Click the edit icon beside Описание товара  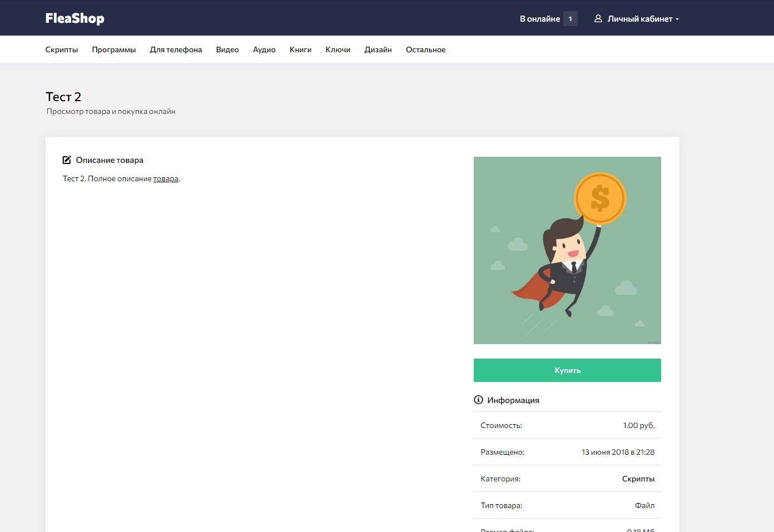67,160
